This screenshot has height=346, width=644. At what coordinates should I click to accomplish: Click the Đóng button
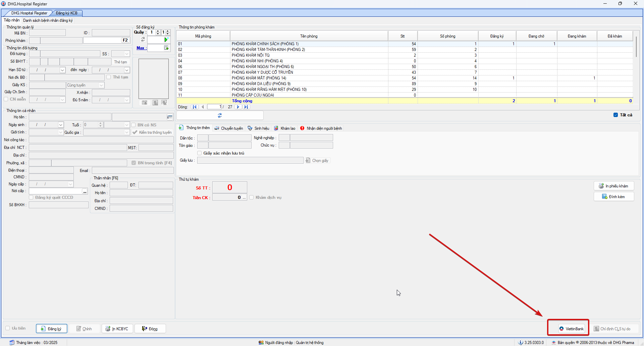(150, 329)
